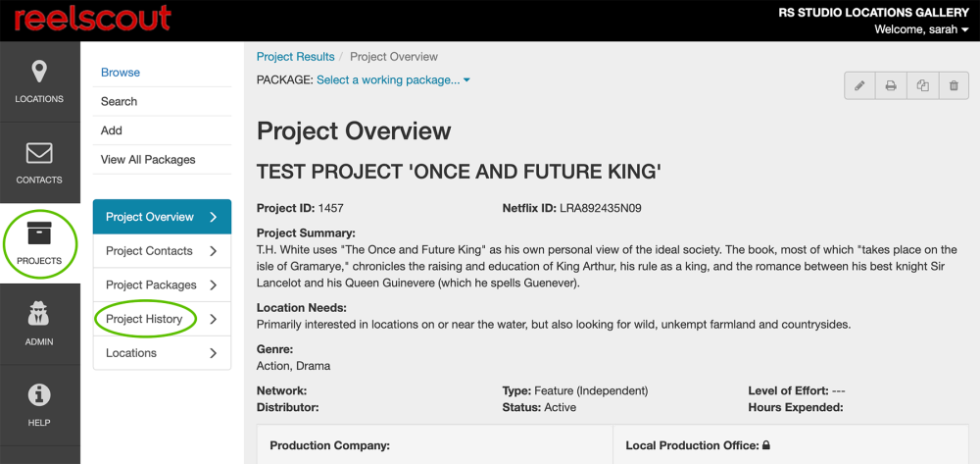Open the Admin section icon
Screen dimensions: 980x464
click(x=39, y=324)
